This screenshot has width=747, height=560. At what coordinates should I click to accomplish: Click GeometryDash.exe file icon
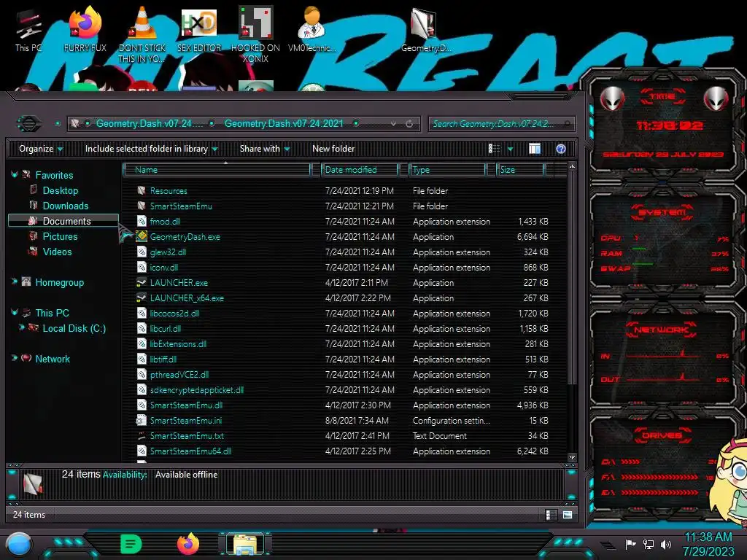tap(142, 237)
